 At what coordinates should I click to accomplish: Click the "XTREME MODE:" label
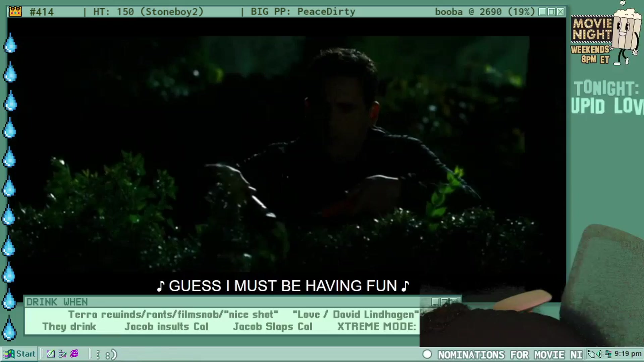[x=377, y=326]
